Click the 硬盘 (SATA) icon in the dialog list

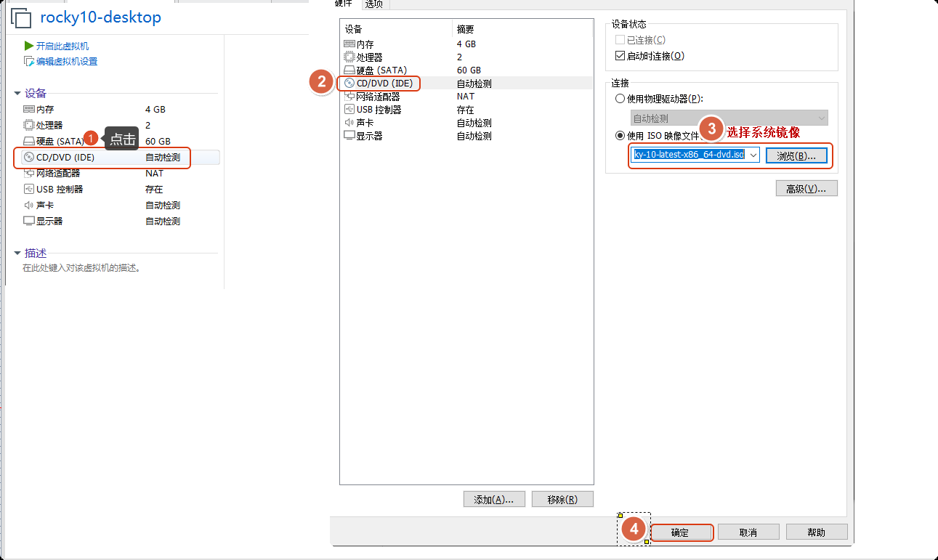point(349,70)
